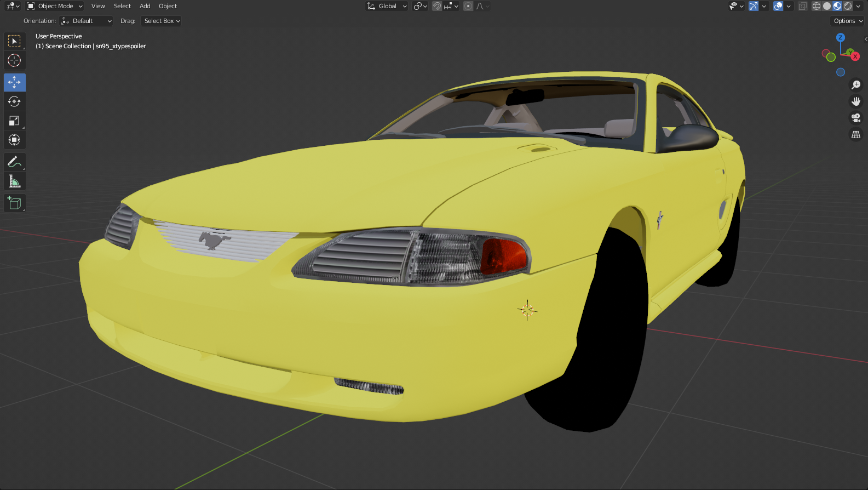The height and width of the screenshot is (490, 868).
Task: Open the snapping options dropdown
Action: click(x=451, y=6)
